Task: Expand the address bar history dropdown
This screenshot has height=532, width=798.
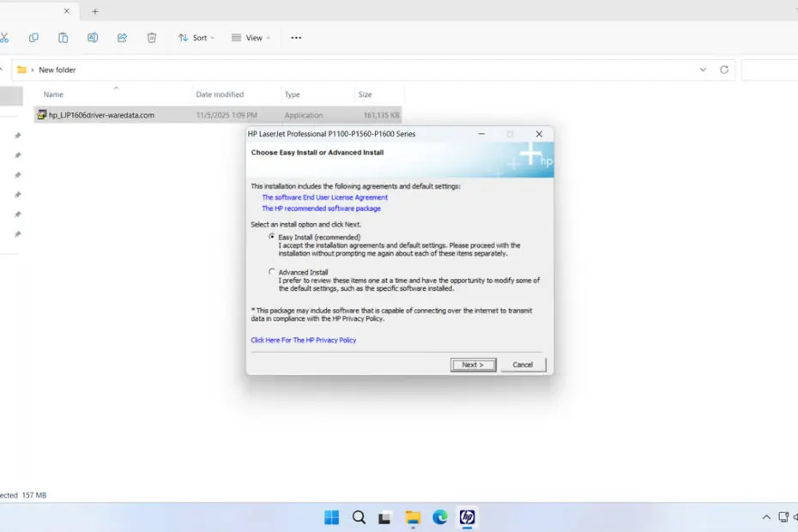Action: tap(703, 70)
